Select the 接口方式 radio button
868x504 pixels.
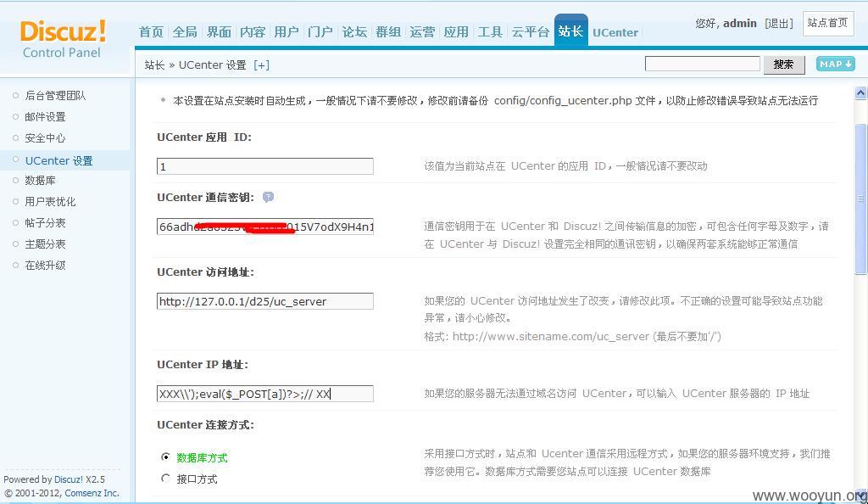[x=165, y=478]
